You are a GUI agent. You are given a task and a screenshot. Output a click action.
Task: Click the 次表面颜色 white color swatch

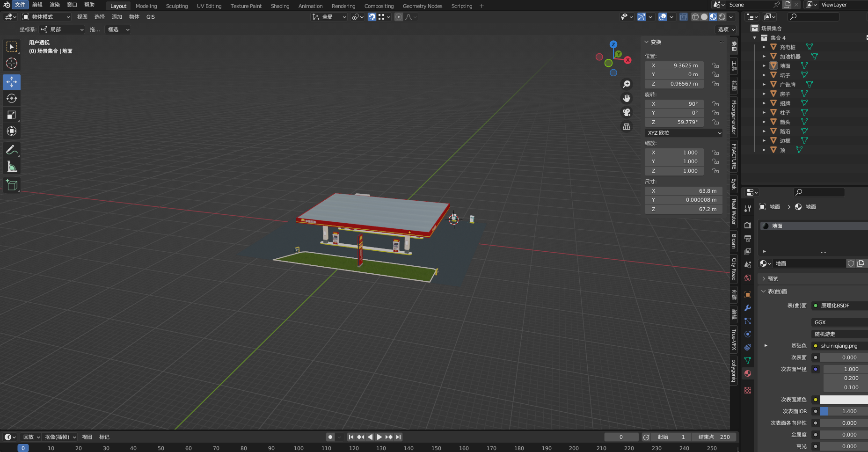pyautogui.click(x=844, y=400)
